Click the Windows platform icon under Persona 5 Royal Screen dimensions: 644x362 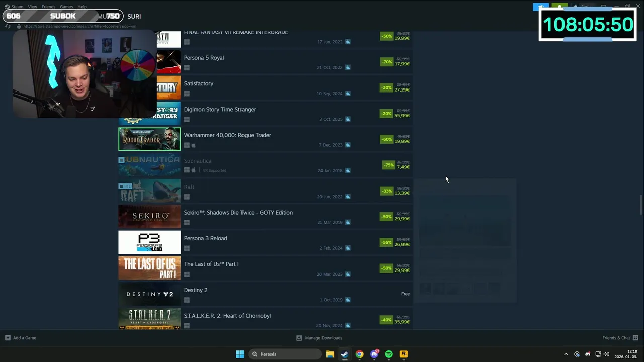[187, 68]
